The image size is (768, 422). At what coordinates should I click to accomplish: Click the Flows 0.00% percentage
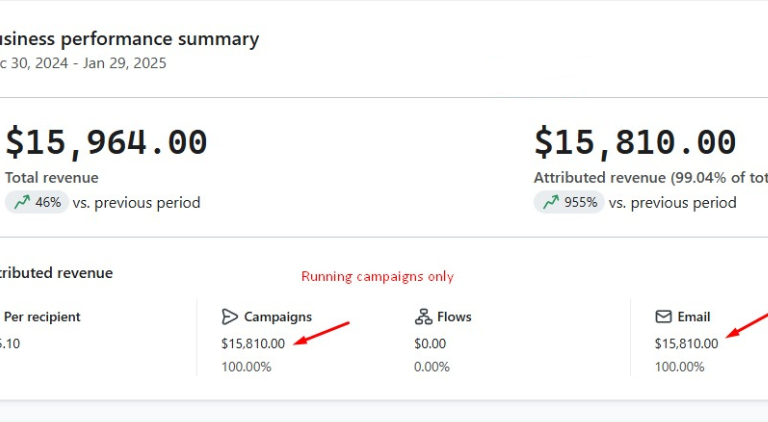click(432, 367)
